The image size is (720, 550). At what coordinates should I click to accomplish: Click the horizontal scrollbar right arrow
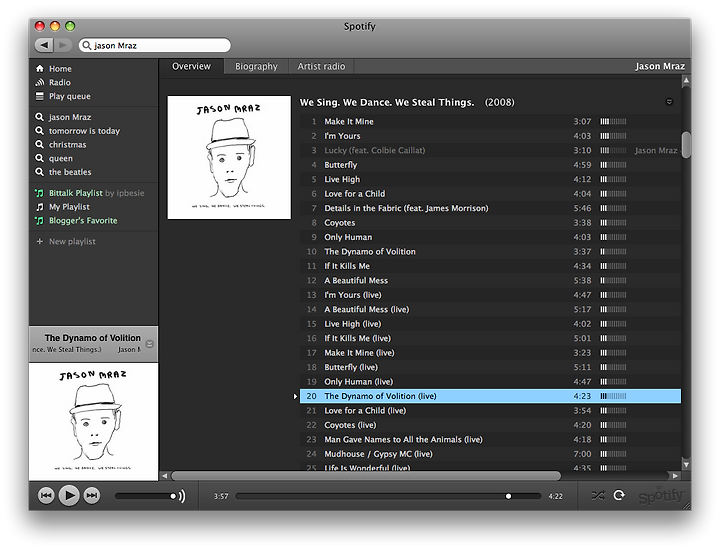[x=675, y=476]
